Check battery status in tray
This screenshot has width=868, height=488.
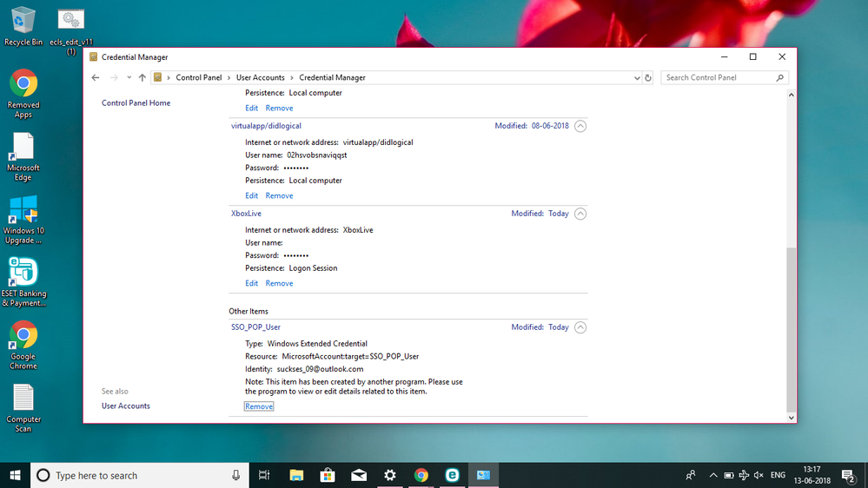click(x=728, y=475)
